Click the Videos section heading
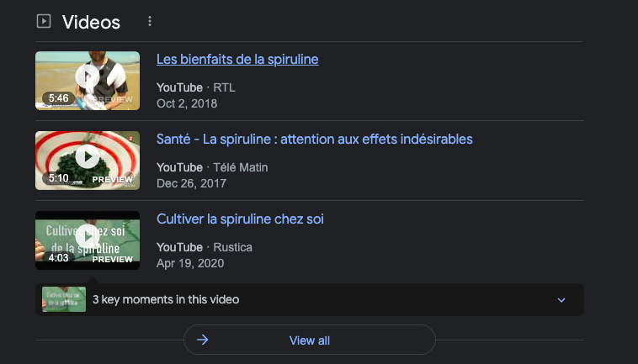Screen dimensions: 638x364 (x=91, y=22)
